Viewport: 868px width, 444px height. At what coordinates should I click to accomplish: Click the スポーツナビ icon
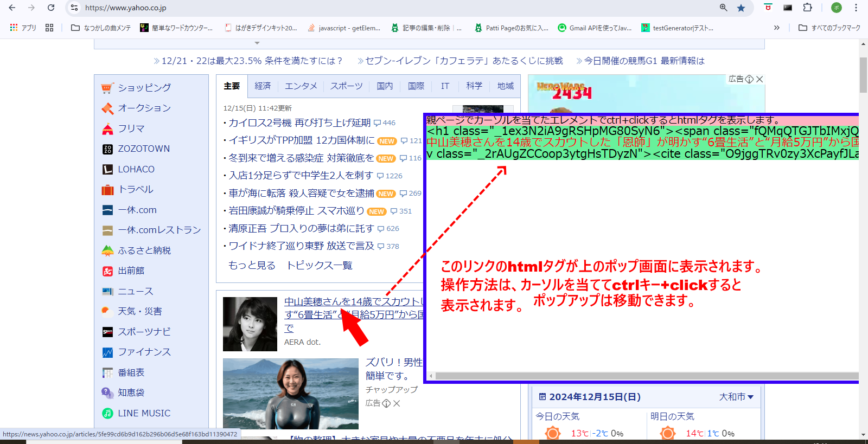click(107, 332)
